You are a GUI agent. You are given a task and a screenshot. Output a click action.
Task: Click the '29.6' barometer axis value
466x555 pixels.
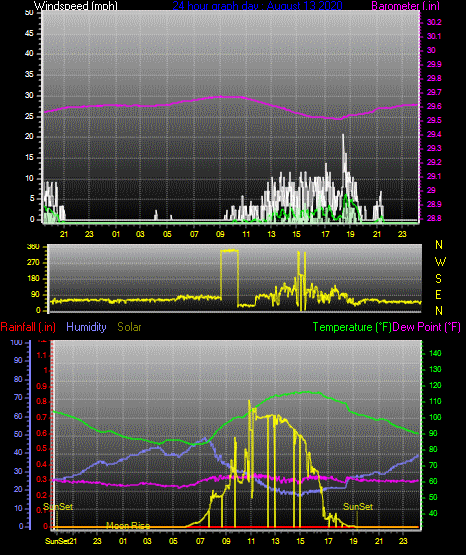434,106
